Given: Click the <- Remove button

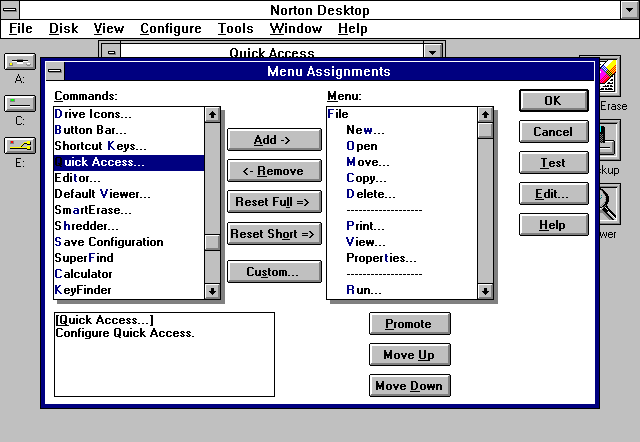Looking at the screenshot, I should [274, 171].
